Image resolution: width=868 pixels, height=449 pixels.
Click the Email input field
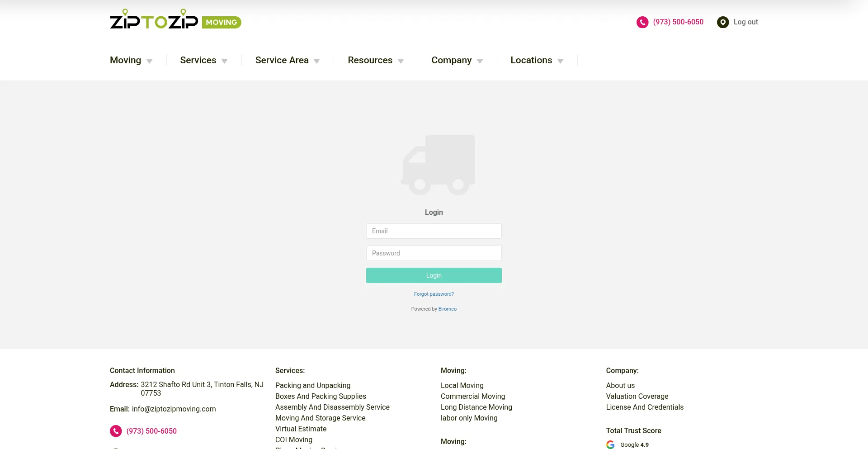(434, 231)
